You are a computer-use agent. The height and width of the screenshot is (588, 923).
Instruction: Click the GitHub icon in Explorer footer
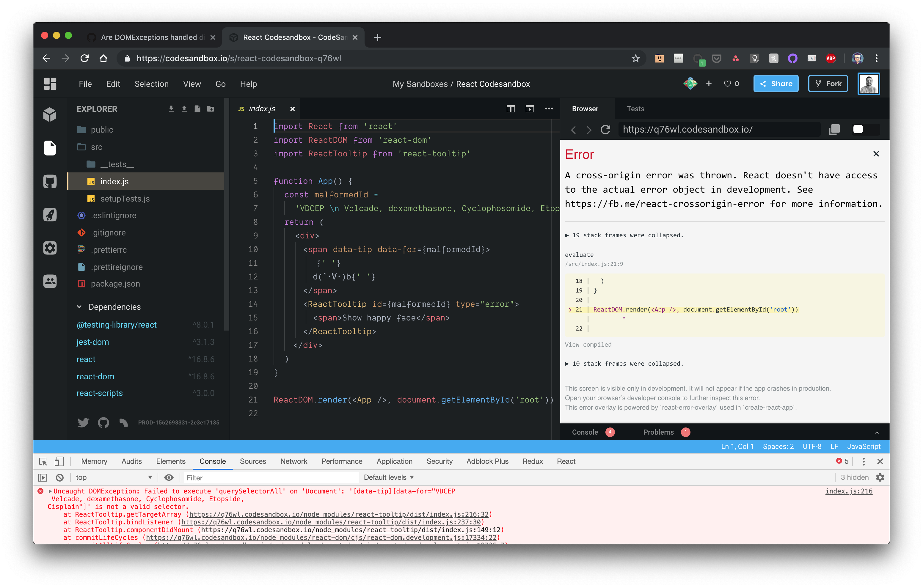click(x=103, y=422)
